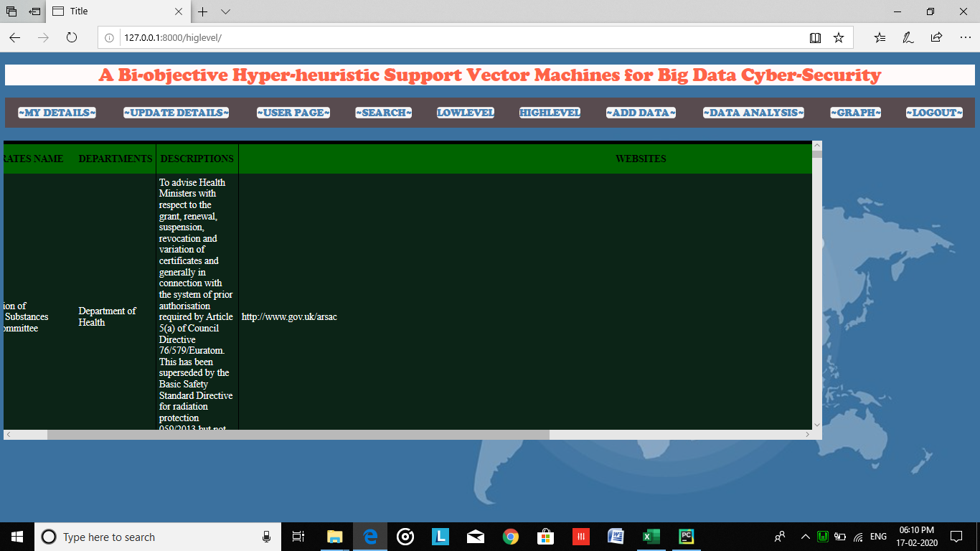Image resolution: width=980 pixels, height=551 pixels.
Task: Click the ENG language indicator
Action: tap(878, 537)
